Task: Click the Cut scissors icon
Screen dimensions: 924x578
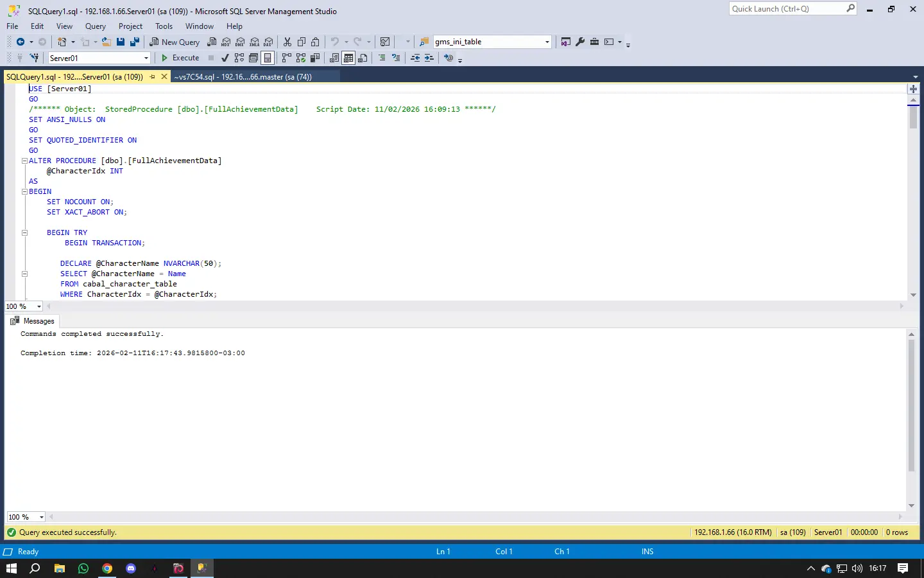Action: (x=287, y=42)
